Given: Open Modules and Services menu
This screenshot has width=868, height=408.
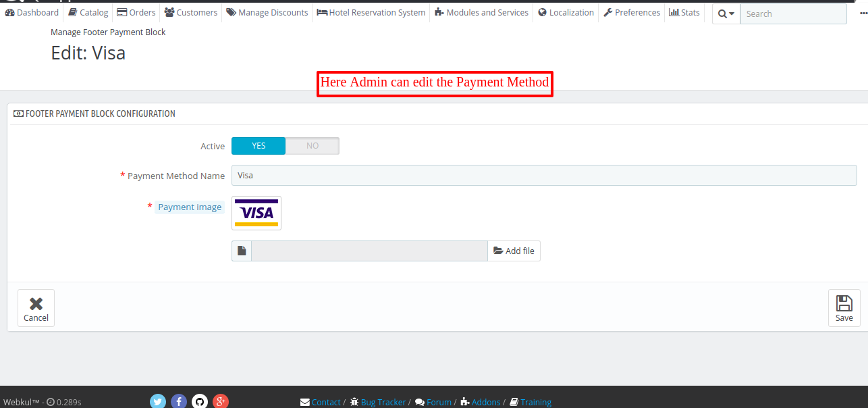Looking at the screenshot, I should tap(481, 12).
